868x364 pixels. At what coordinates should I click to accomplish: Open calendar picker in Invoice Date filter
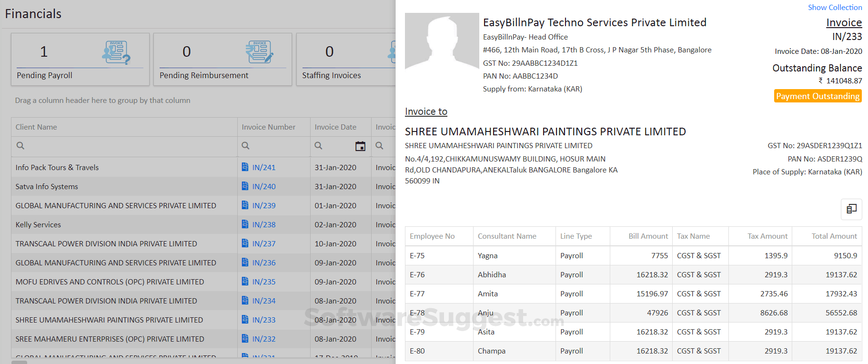point(361,146)
